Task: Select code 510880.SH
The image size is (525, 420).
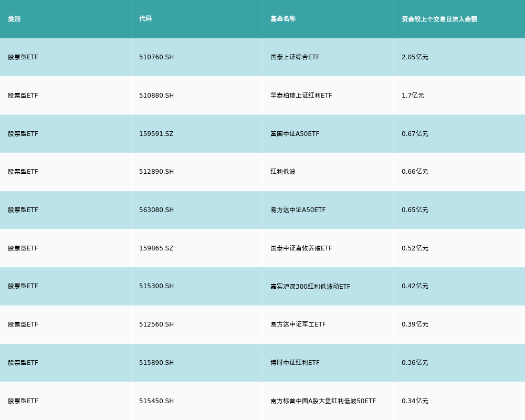Action: click(x=156, y=96)
